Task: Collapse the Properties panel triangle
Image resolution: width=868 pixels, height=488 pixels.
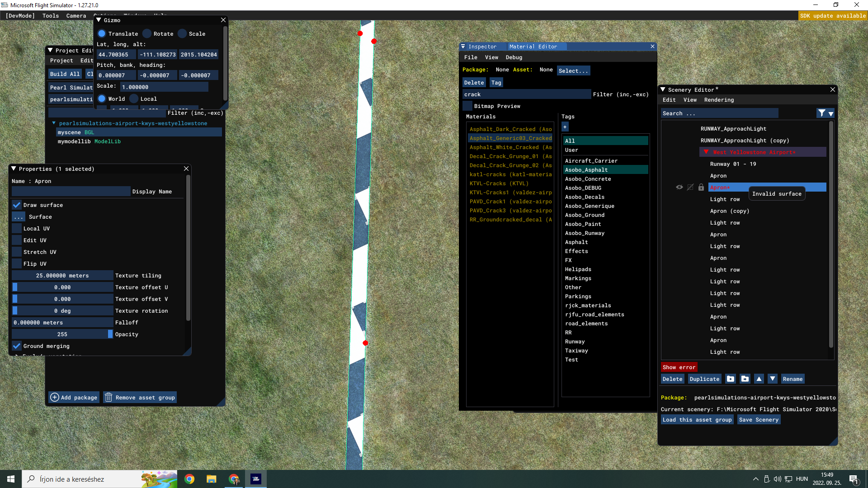Action: 14,169
